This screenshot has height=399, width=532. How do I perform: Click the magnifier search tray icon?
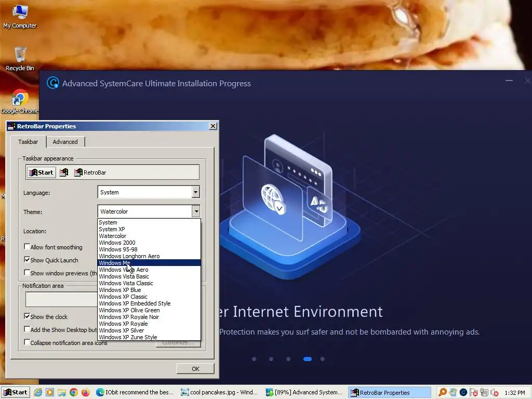pyautogui.click(x=443, y=393)
